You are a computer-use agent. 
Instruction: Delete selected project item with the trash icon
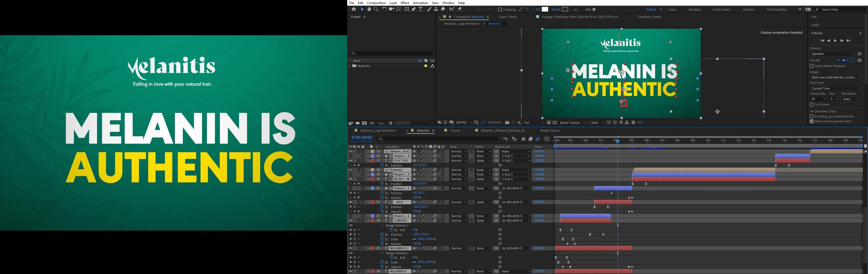pos(391,123)
